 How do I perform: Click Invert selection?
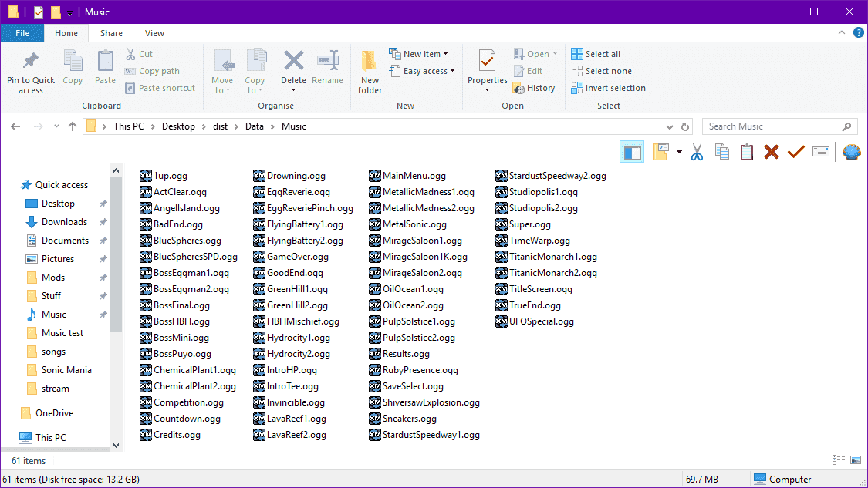pos(609,88)
